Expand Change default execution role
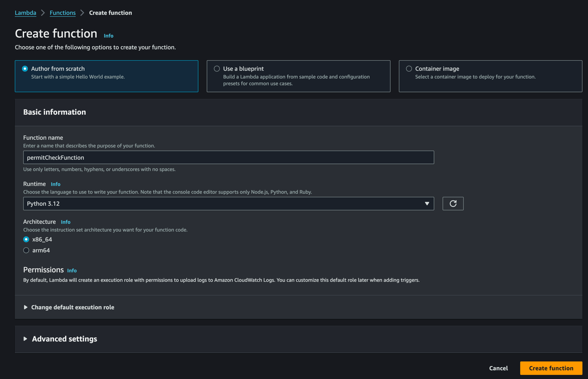Screen dimensions: 588x379 pos(72,307)
